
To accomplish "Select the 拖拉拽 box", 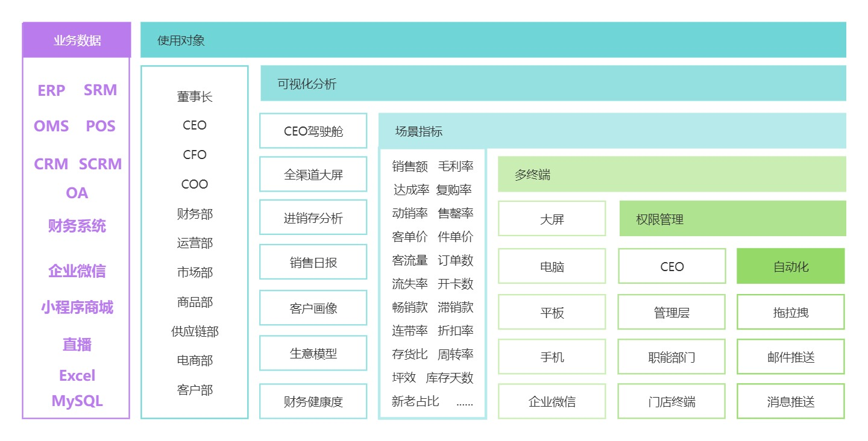I will pyautogui.click(x=791, y=312).
